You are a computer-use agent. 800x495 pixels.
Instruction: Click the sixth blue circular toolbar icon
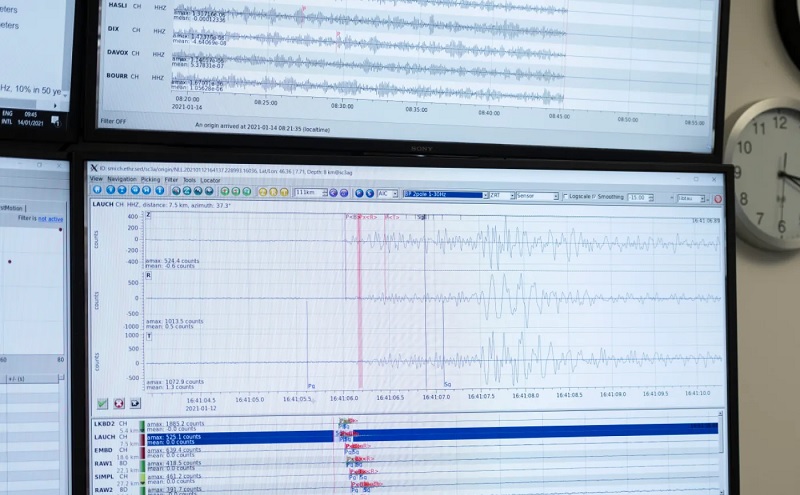click(x=160, y=190)
